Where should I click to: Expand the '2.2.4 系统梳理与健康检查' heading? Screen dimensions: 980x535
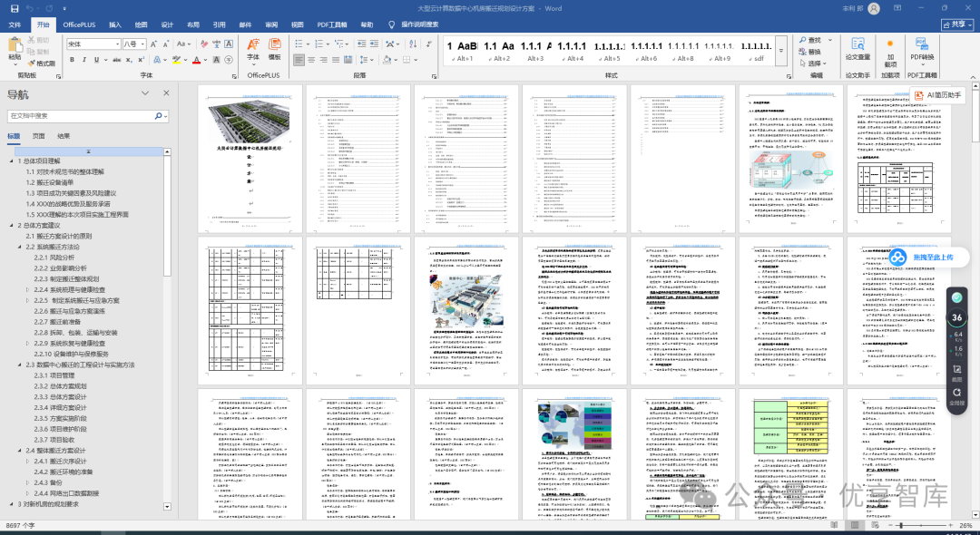click(x=28, y=289)
